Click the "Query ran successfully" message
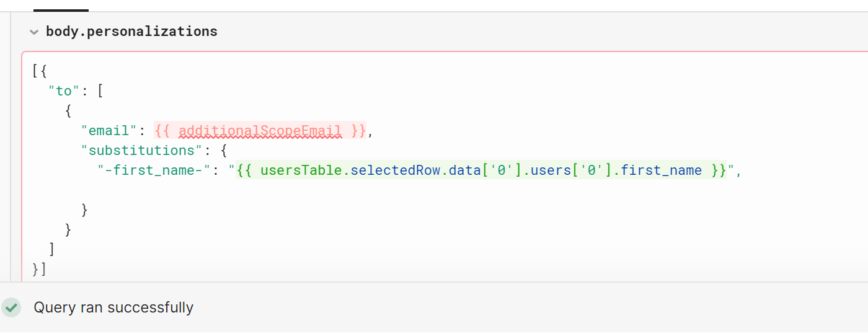 coord(113,307)
